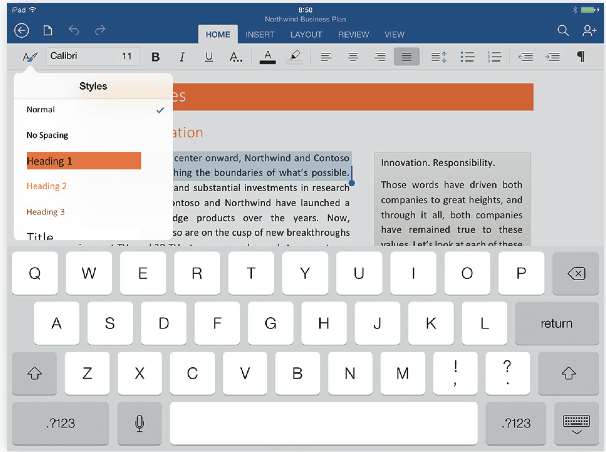Tap the selection end handle

pyautogui.click(x=352, y=182)
